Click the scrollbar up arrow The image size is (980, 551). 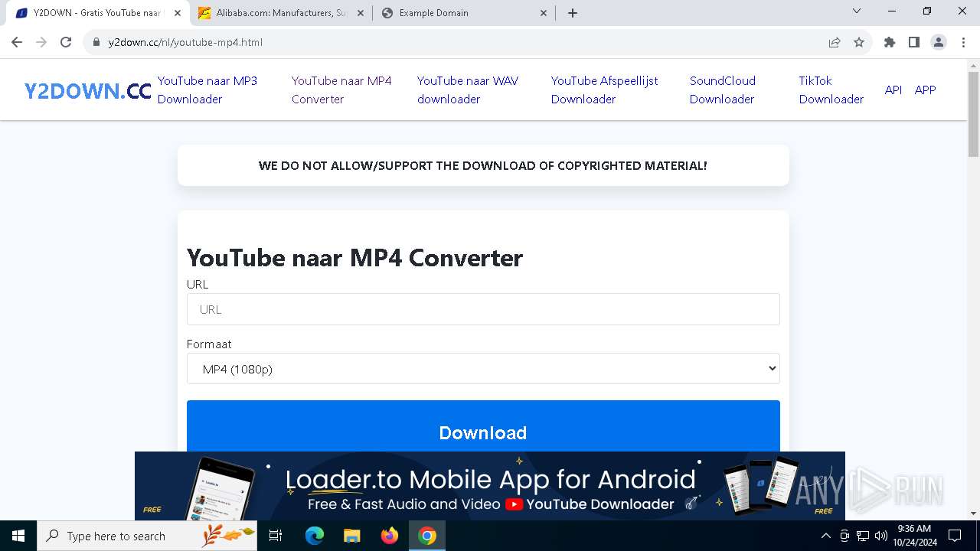point(973,65)
